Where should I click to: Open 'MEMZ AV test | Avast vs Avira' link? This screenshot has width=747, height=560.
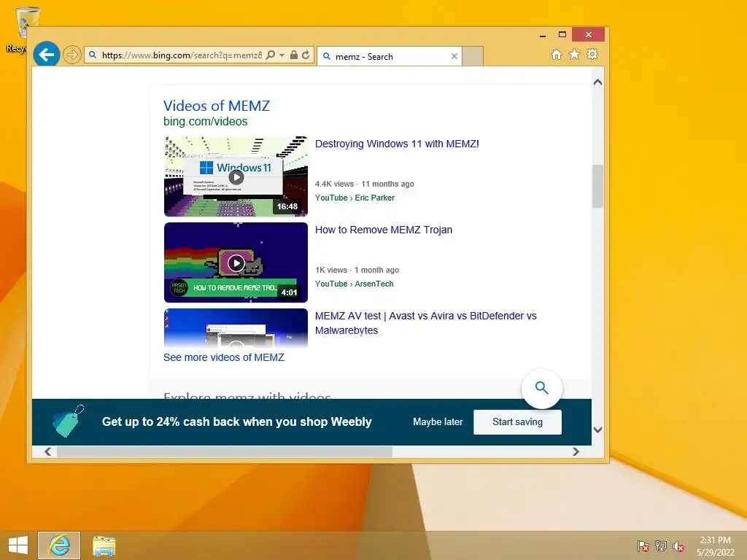(425, 323)
